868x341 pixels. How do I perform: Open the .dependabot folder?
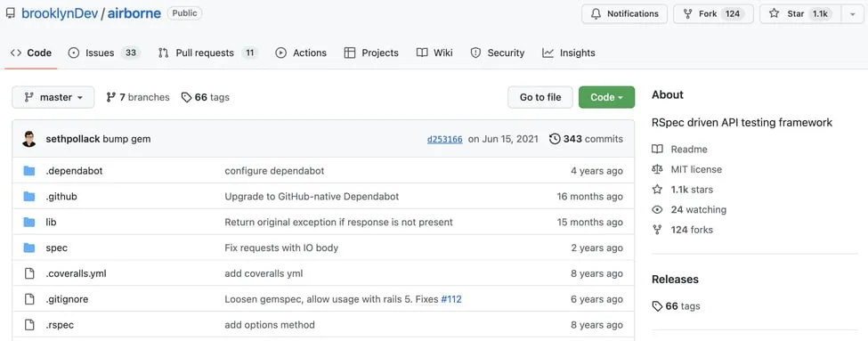[x=74, y=171]
